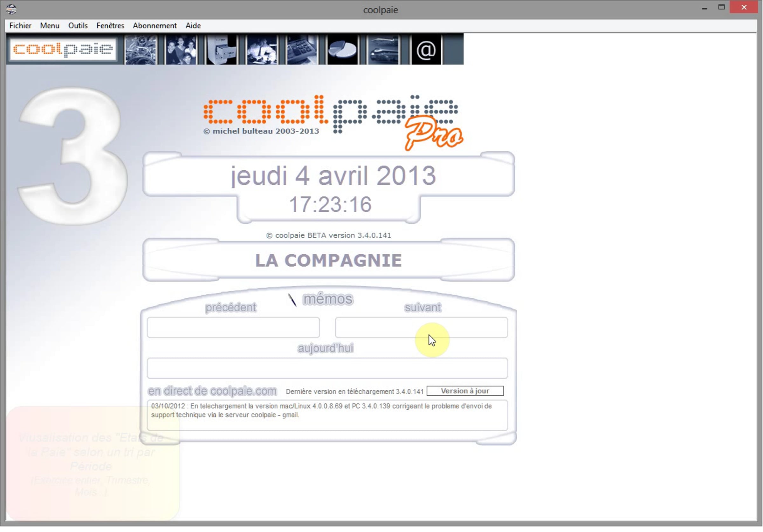
Task: Open the Aide menu
Action: (193, 26)
